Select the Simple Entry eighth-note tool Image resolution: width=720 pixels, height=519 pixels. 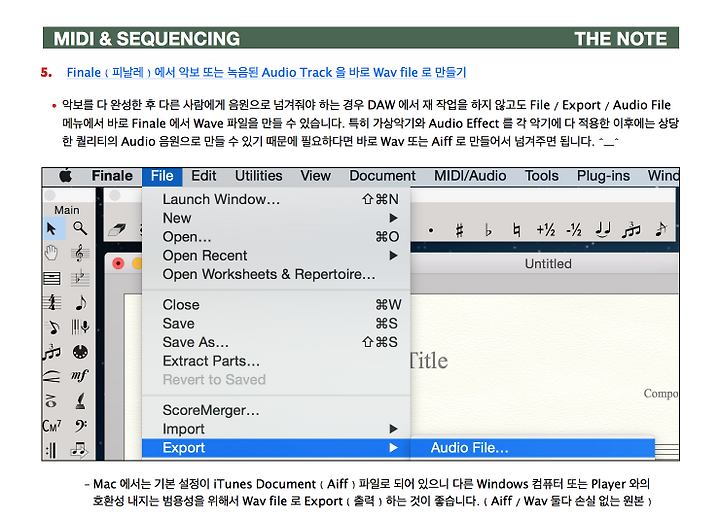tap(80, 303)
